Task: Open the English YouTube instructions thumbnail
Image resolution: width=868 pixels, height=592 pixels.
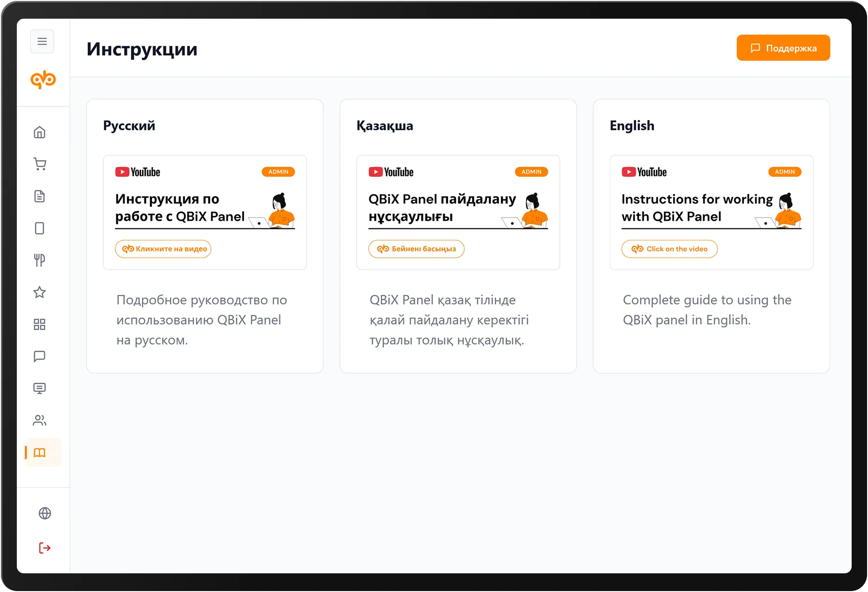Action: 711,205
